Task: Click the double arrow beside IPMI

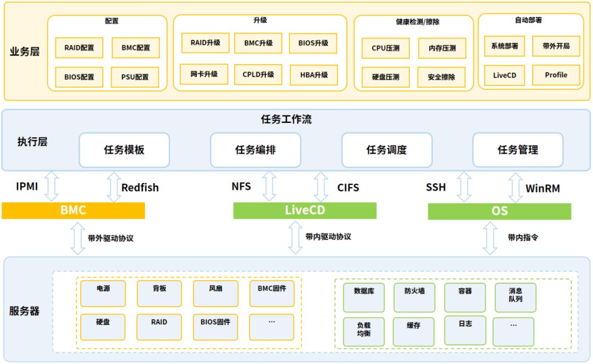Action: coord(51,186)
